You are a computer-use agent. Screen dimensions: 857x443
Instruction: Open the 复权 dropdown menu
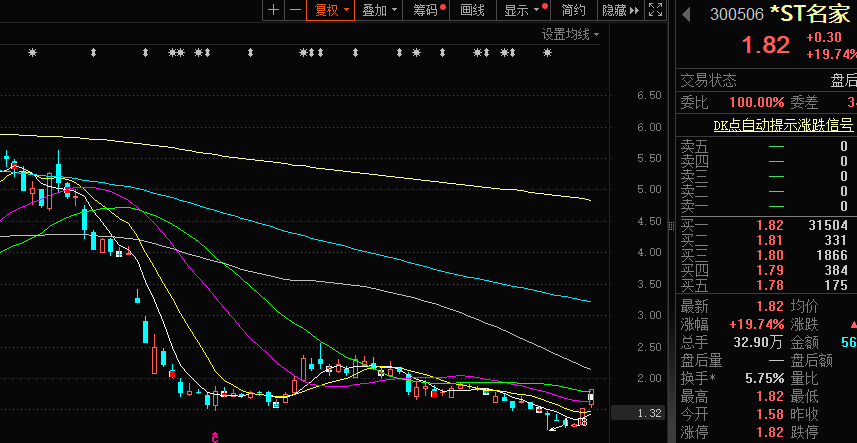331,10
